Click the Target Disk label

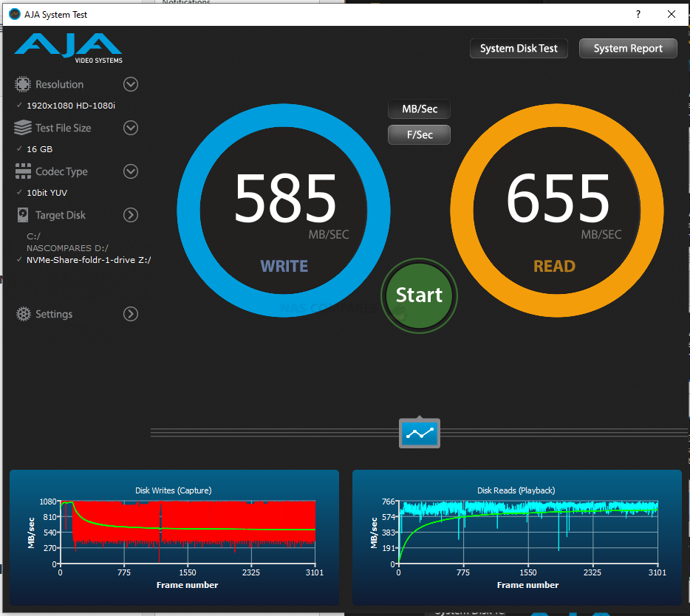(x=61, y=215)
